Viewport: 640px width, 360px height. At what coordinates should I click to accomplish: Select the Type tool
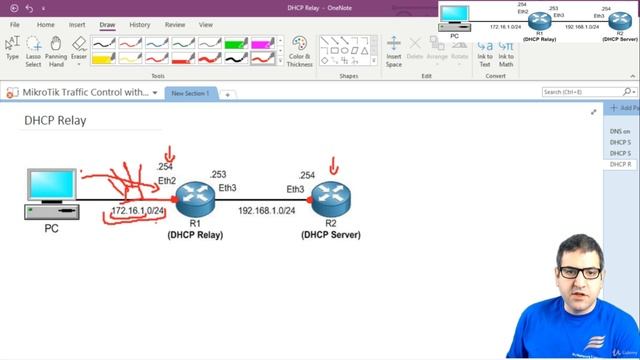coord(13,49)
